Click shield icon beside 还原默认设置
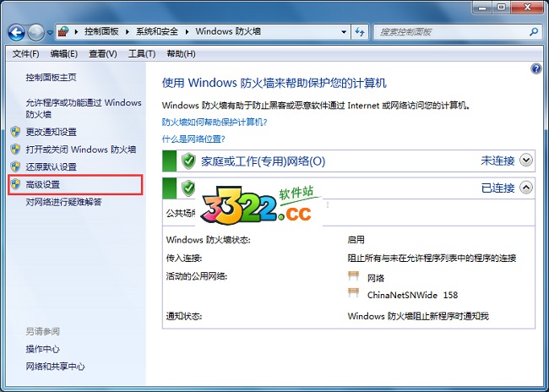This screenshot has width=549, height=392. coord(15,166)
